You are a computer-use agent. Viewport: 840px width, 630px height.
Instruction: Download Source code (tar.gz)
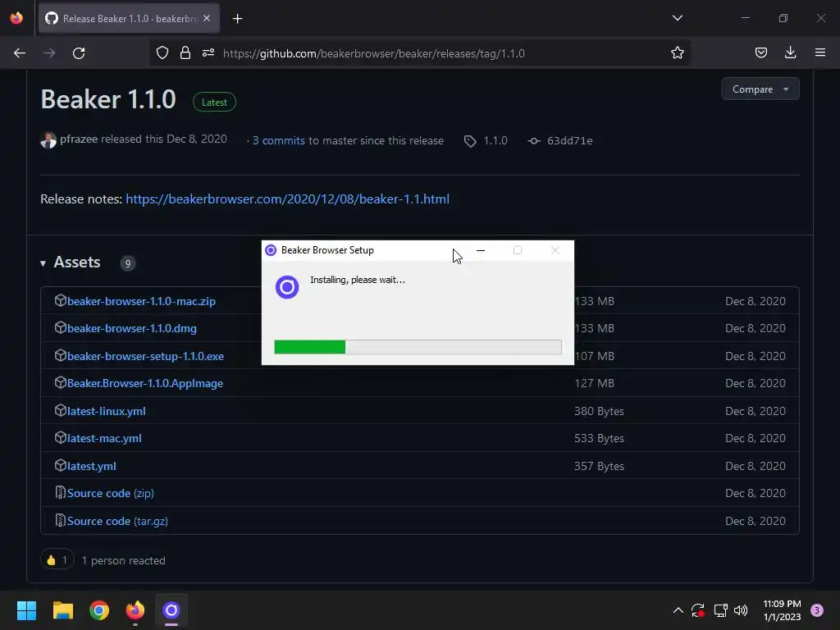pos(117,521)
